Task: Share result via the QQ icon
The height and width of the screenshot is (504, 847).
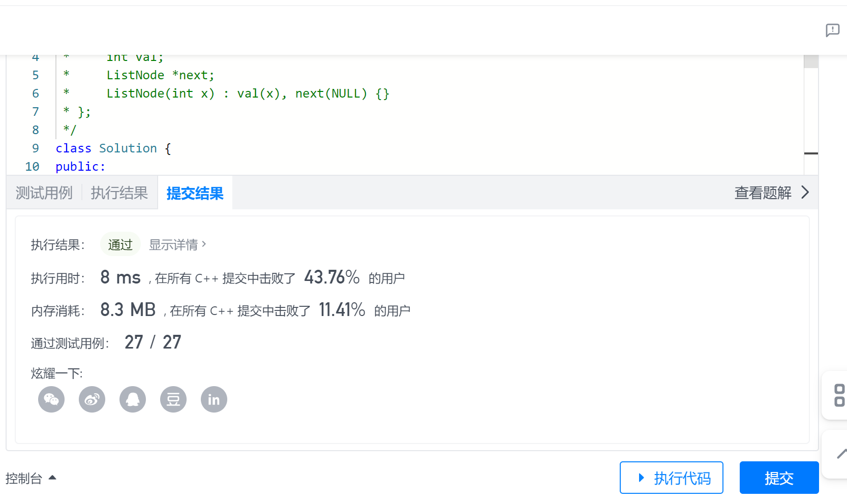Action: pos(133,399)
